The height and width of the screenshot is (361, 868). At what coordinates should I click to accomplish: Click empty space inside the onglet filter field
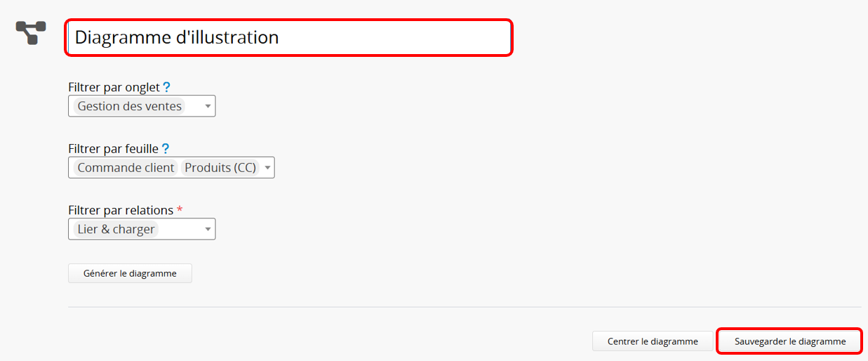pos(194,107)
